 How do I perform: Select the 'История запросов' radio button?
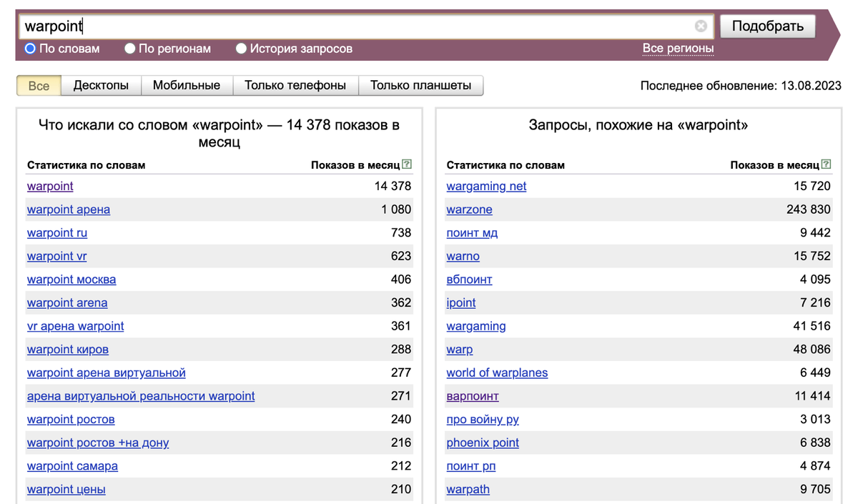241,49
